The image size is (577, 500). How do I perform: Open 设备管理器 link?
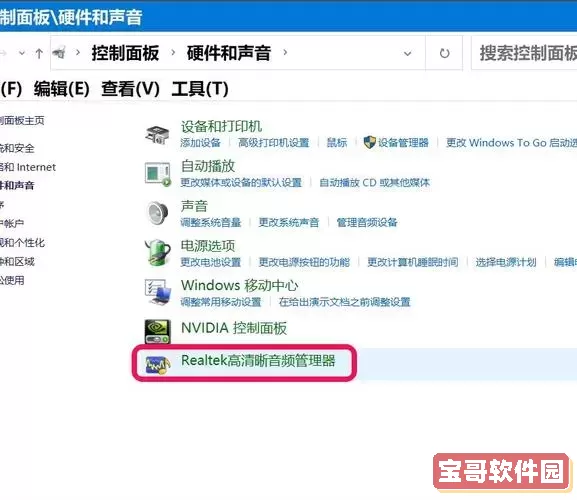(x=403, y=143)
